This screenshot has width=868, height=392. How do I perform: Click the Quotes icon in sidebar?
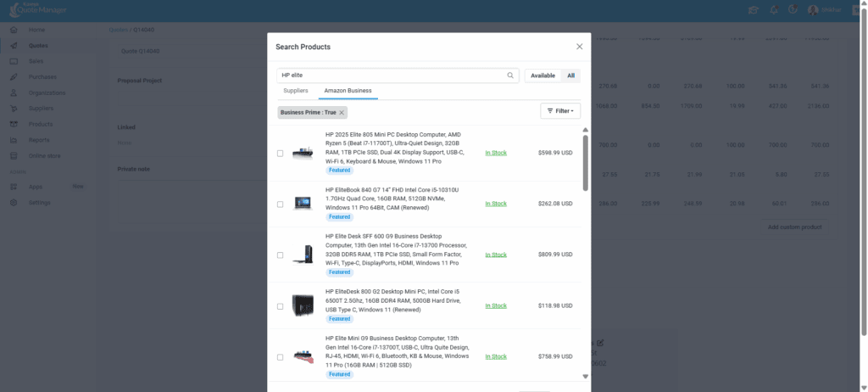click(x=14, y=45)
